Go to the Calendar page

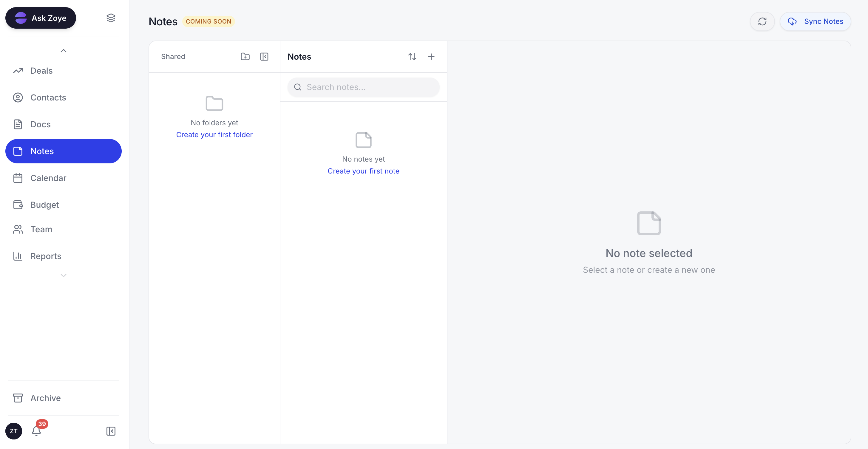coord(48,178)
